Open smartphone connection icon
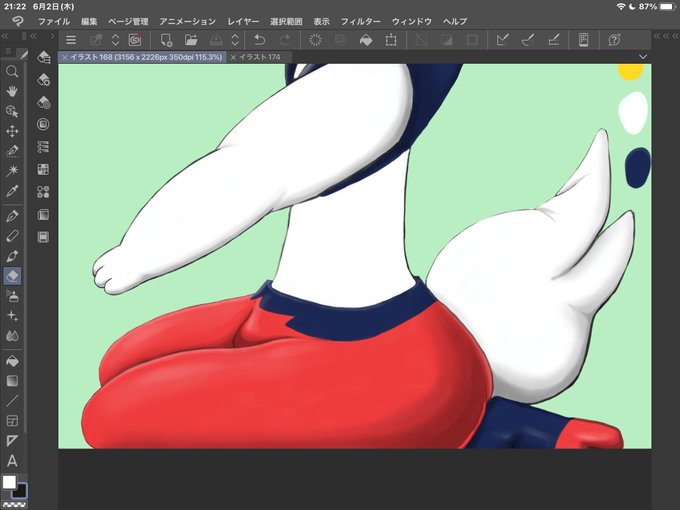This screenshot has height=510, width=680. [x=584, y=40]
